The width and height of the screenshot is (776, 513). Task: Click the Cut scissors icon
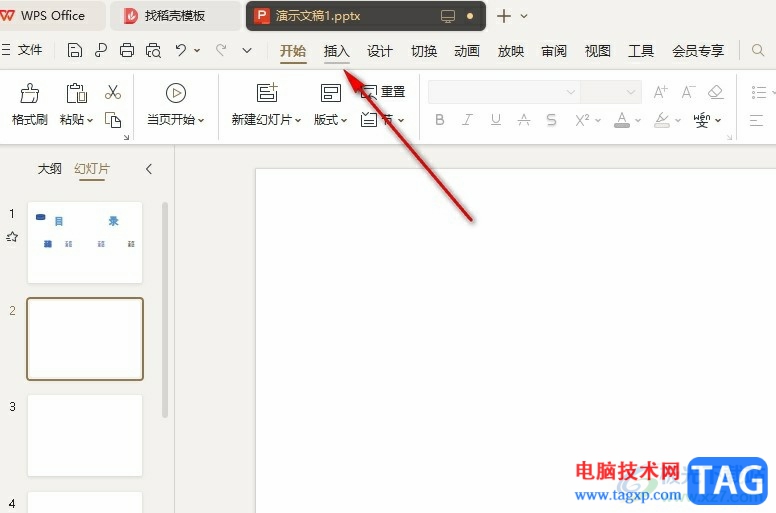tap(113, 92)
